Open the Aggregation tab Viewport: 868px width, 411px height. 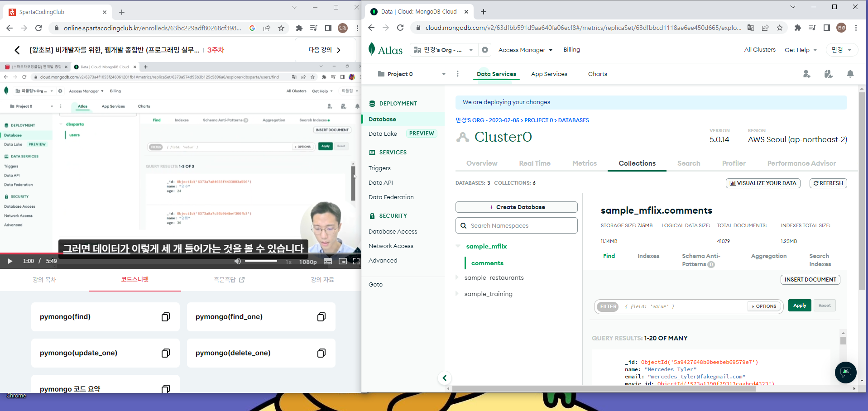click(x=769, y=256)
